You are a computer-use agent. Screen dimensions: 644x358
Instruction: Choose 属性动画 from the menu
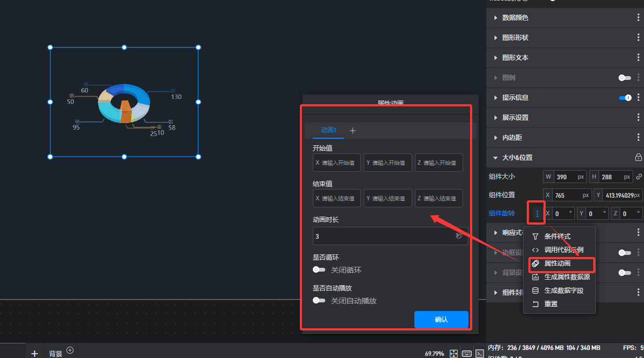559,263
